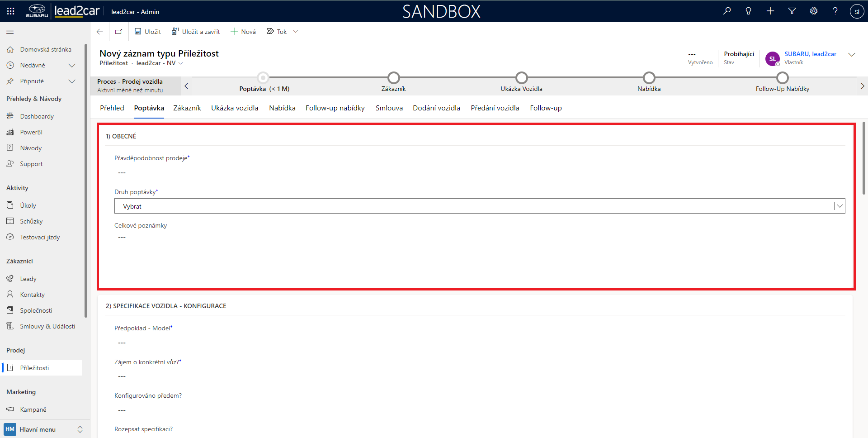
Task: Select the Nabídka process stage circle
Action: (x=649, y=78)
